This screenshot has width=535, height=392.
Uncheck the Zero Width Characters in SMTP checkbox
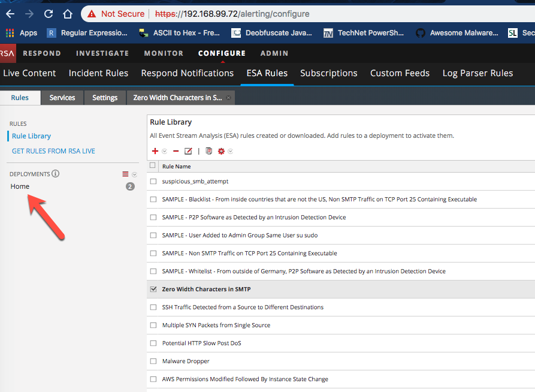[x=153, y=289]
